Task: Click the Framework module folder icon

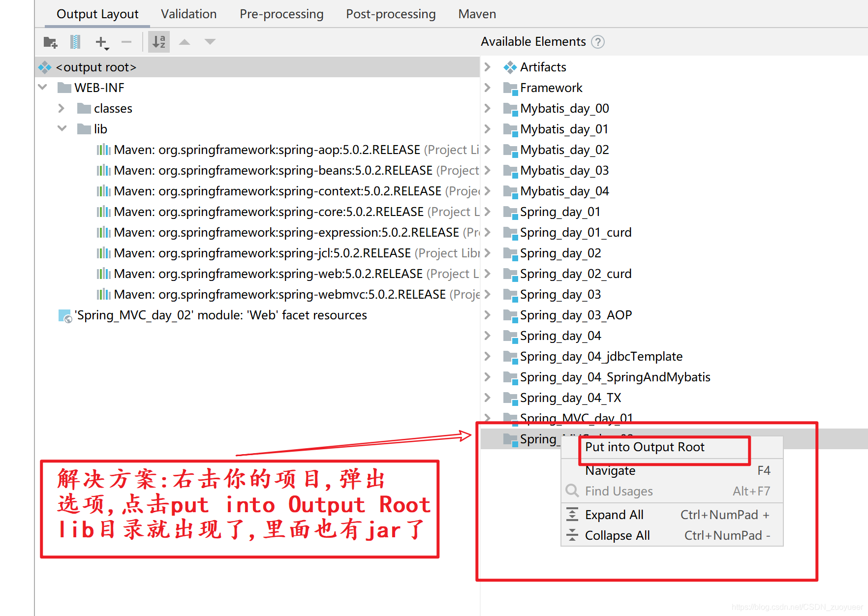Action: (x=511, y=89)
